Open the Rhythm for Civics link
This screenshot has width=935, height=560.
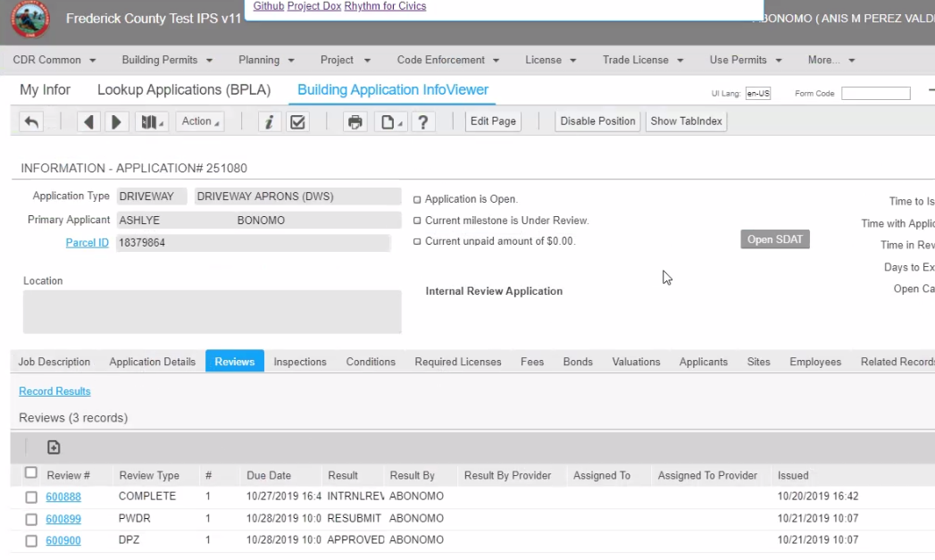pyautogui.click(x=385, y=6)
